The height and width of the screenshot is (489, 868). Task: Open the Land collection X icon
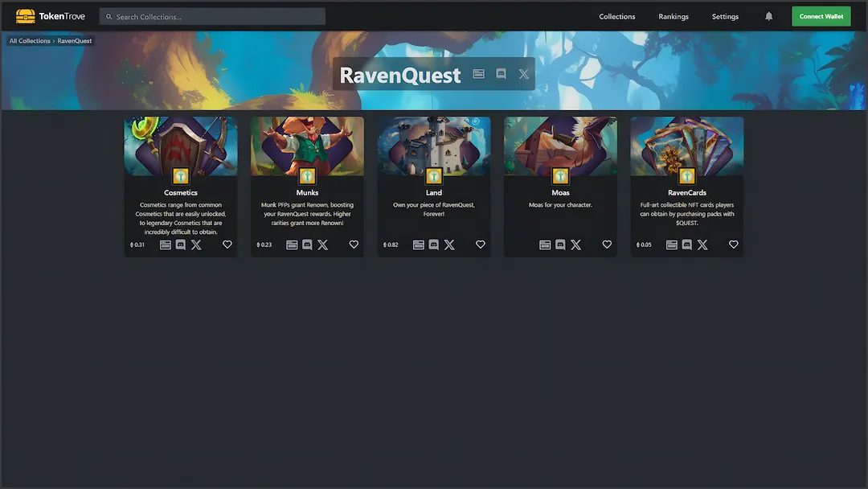click(x=449, y=244)
